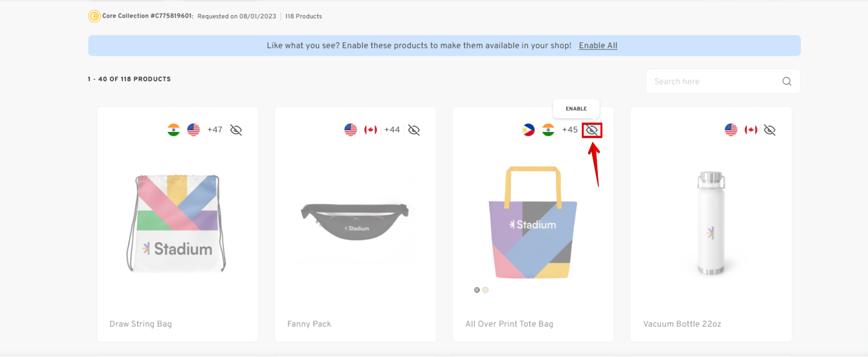Expand +44 more countries on Fanny Pack
868x357 pixels.
392,130
